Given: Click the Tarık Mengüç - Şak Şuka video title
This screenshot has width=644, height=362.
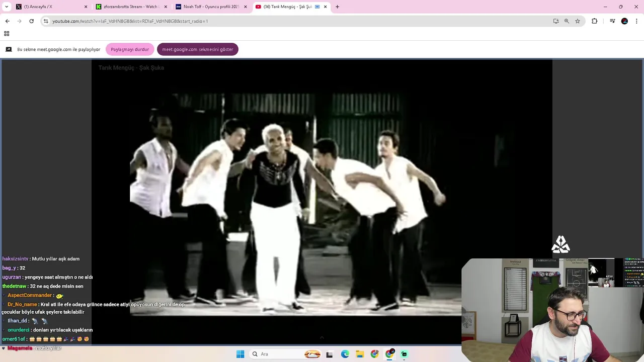Looking at the screenshot, I should tap(131, 67).
